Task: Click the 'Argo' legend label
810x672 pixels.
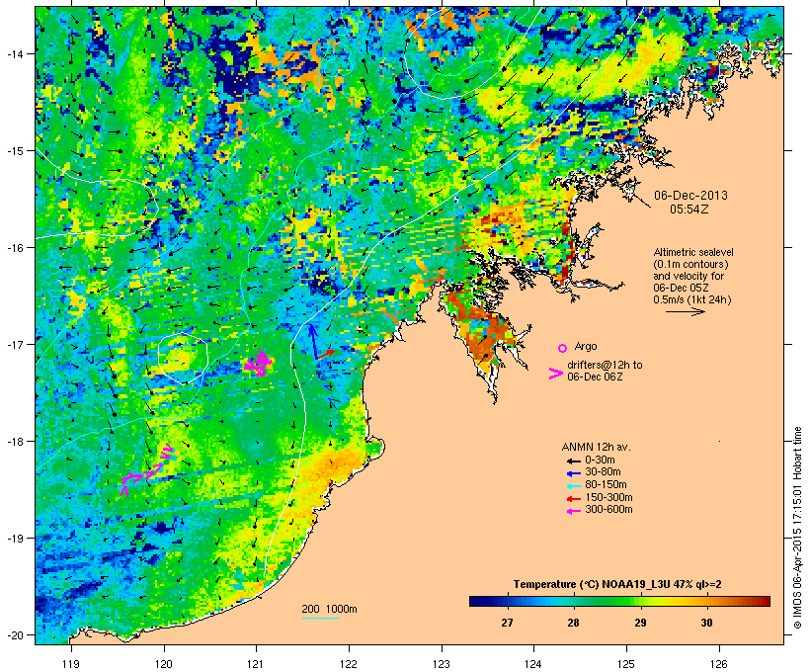Action: point(586,346)
